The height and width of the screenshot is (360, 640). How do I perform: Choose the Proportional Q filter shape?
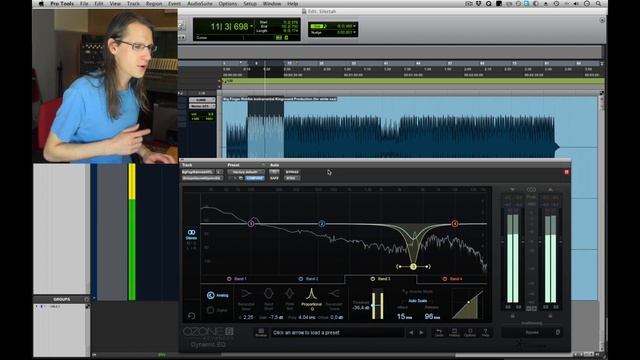tap(311, 293)
